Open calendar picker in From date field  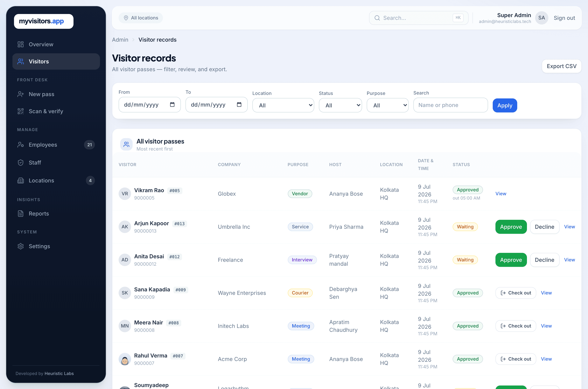pos(172,105)
